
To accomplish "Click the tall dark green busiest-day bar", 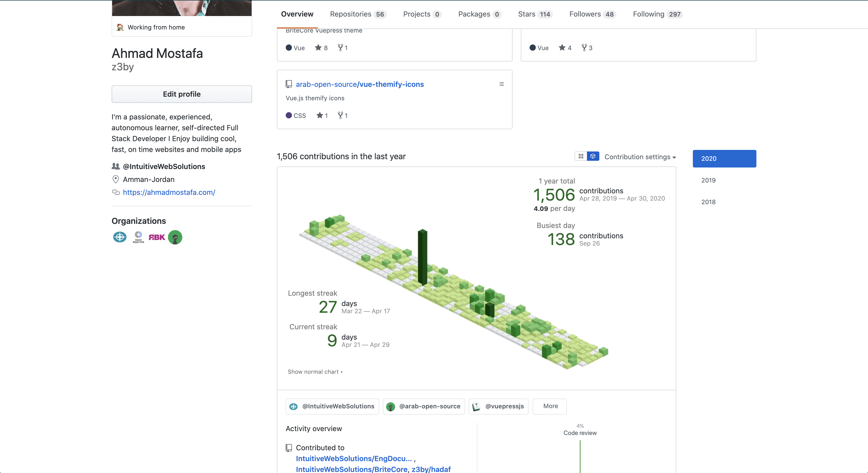I will coord(422,256).
